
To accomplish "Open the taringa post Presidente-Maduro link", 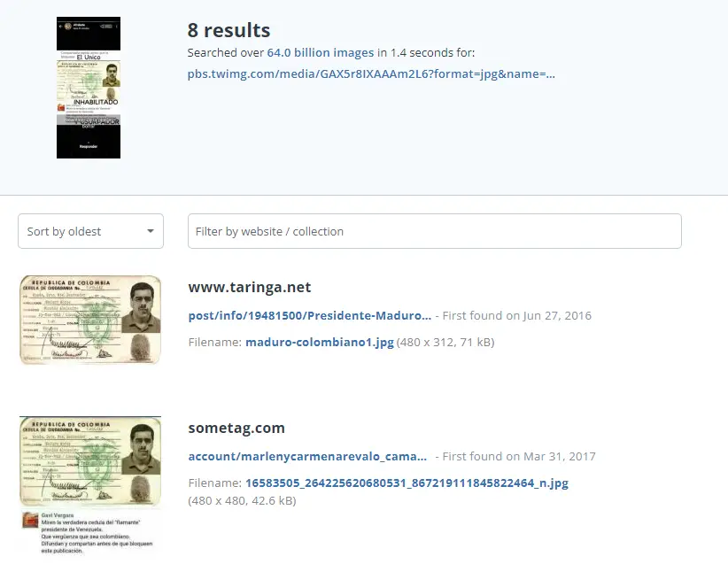I will [310, 315].
